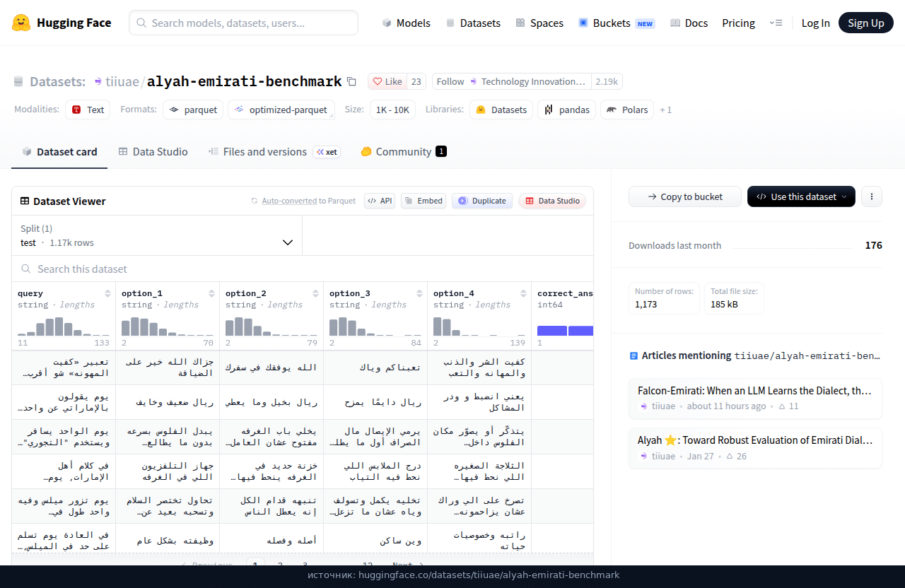Expand the Split test dropdown

157,235
